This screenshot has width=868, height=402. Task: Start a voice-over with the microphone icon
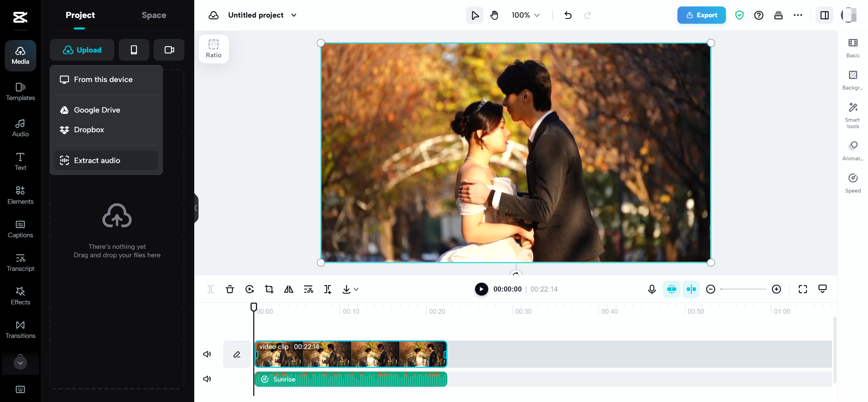(x=651, y=289)
